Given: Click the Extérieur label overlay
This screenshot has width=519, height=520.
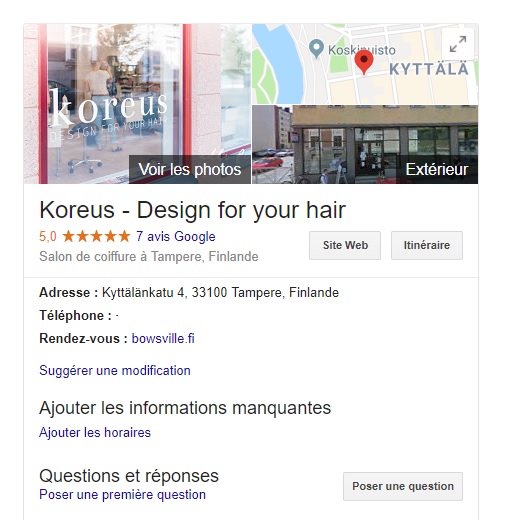Looking at the screenshot, I should tap(437, 169).
